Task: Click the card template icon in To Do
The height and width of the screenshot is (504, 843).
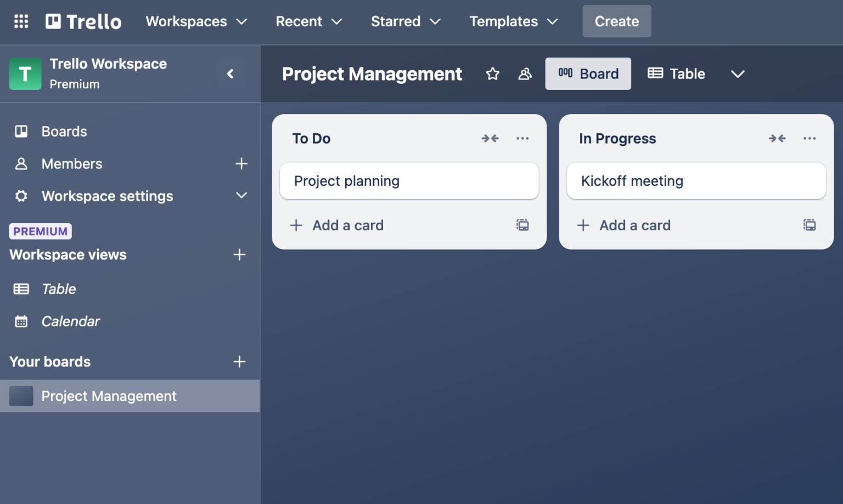Action: (522, 225)
